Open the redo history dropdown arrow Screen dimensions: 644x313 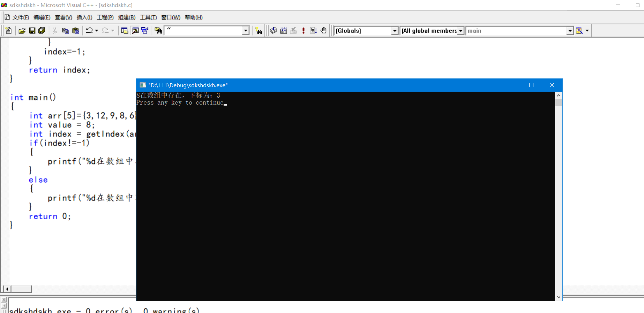(113, 31)
